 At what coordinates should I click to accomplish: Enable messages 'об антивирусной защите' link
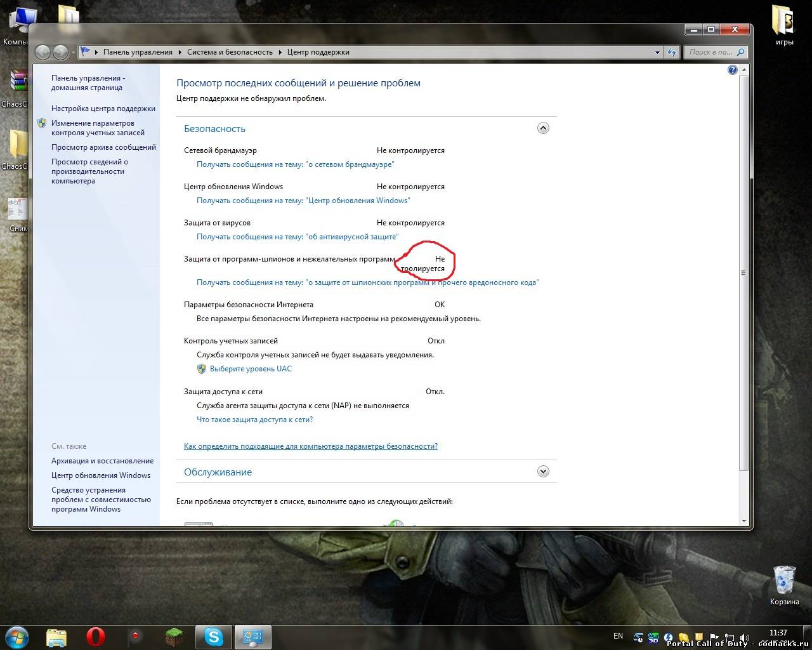(x=298, y=237)
